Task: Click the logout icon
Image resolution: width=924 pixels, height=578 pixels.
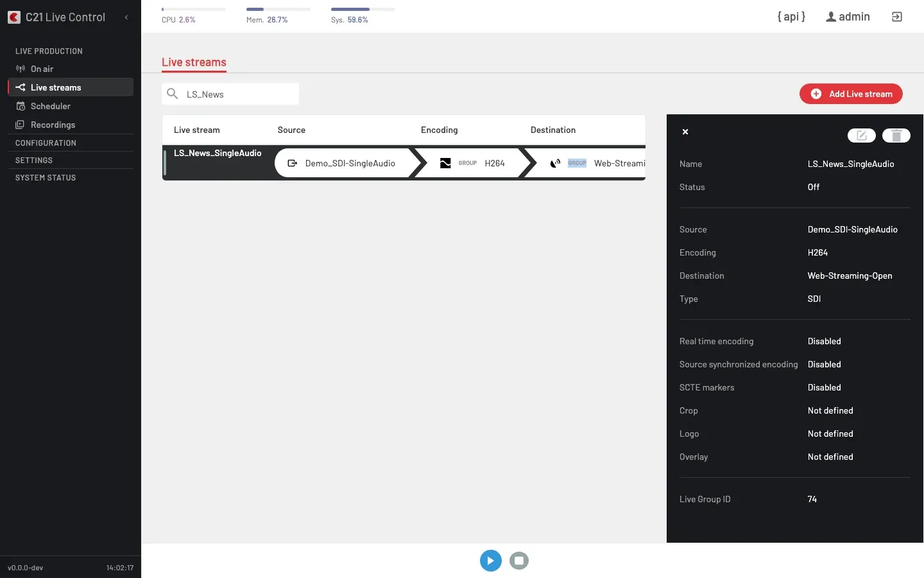Action: click(897, 17)
